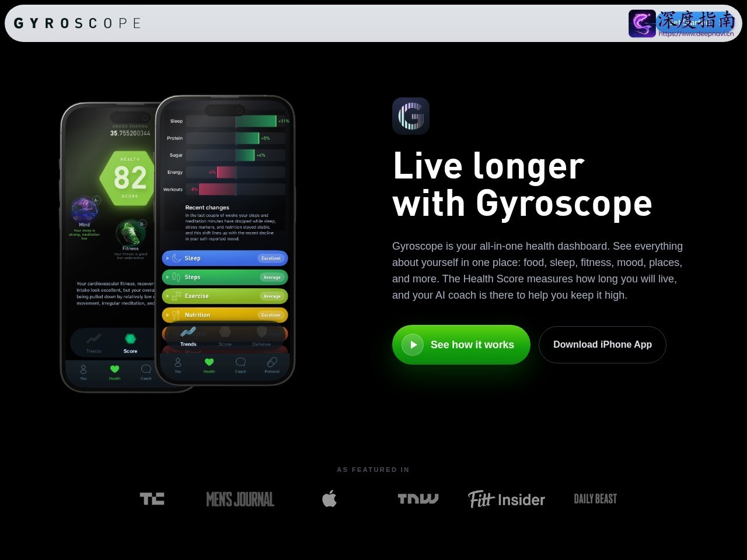Open the Health heart tab on front phone
The width and height of the screenshot is (747, 560).
click(209, 365)
